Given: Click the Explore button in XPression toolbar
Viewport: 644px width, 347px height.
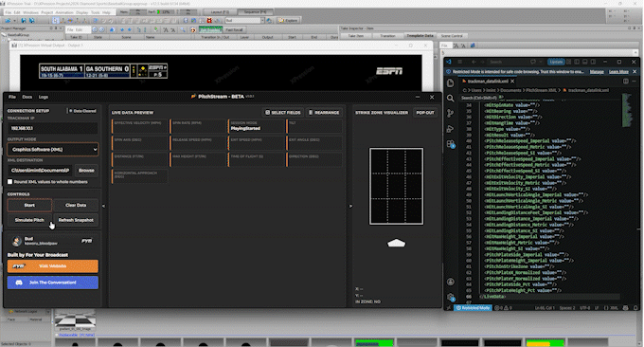Looking at the screenshot, I should (289, 20).
